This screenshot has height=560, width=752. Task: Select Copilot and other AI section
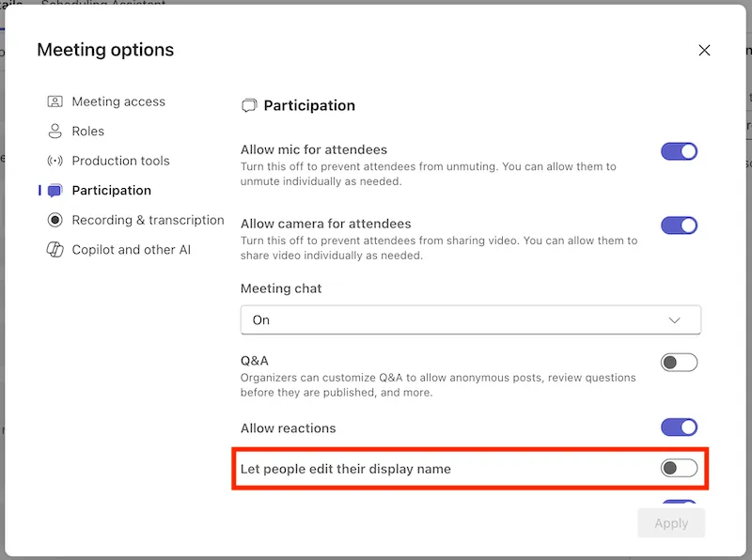[x=131, y=250]
